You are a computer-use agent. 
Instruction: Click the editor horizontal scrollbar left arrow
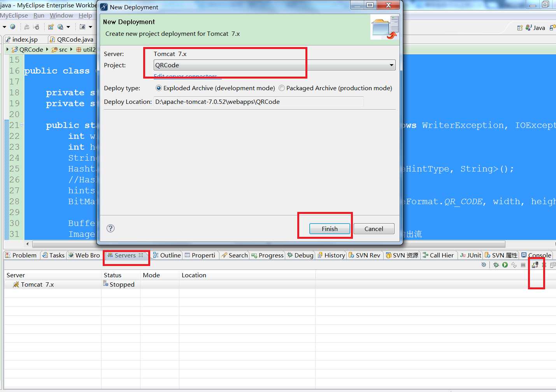pyautogui.click(x=27, y=244)
